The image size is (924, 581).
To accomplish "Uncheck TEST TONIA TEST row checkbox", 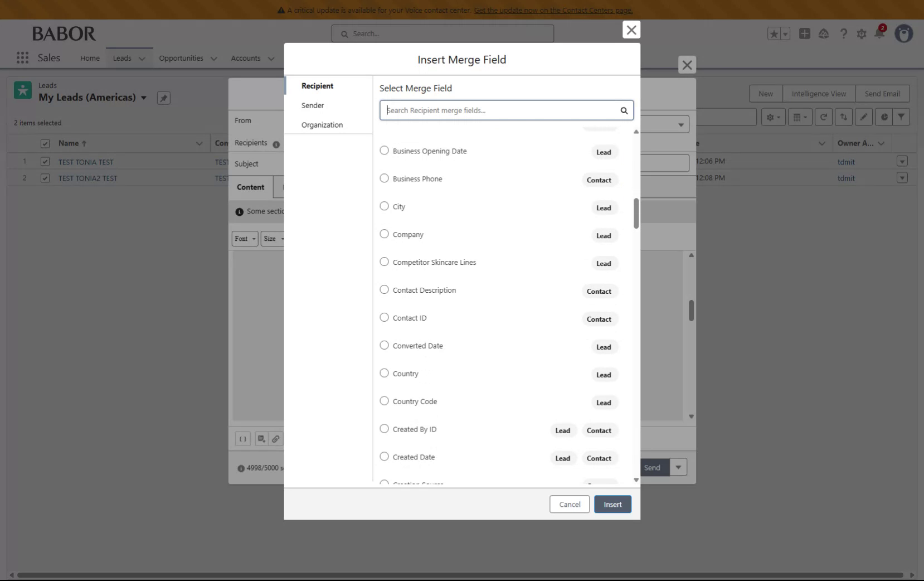I will [45, 162].
